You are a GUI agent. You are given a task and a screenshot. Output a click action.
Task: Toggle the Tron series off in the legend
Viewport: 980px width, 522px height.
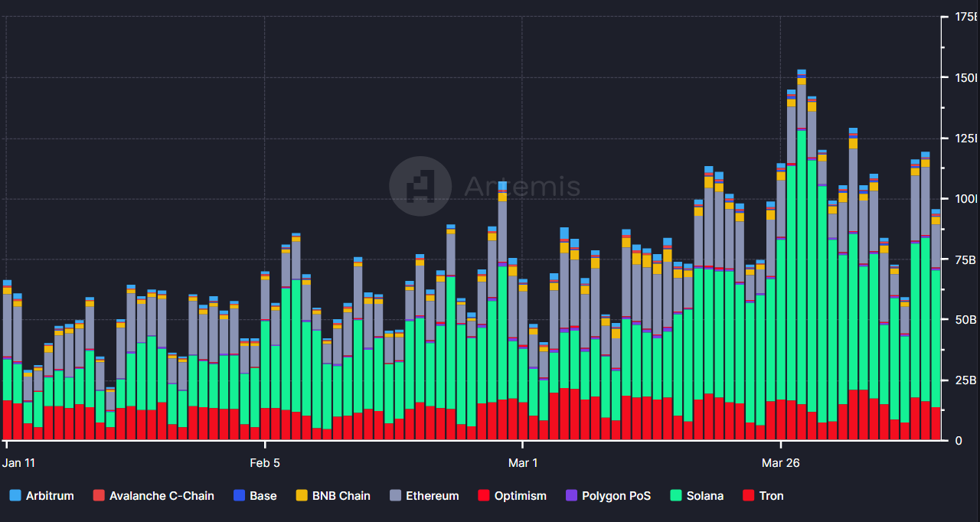coord(763,495)
